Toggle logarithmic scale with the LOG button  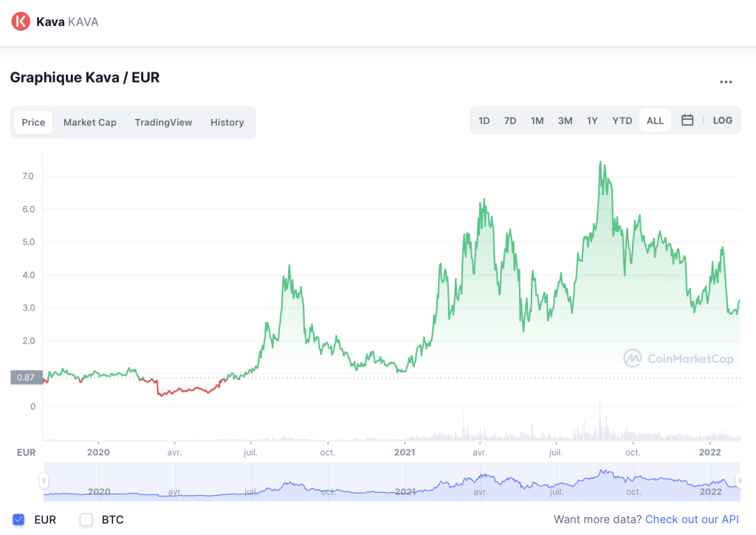pos(722,120)
